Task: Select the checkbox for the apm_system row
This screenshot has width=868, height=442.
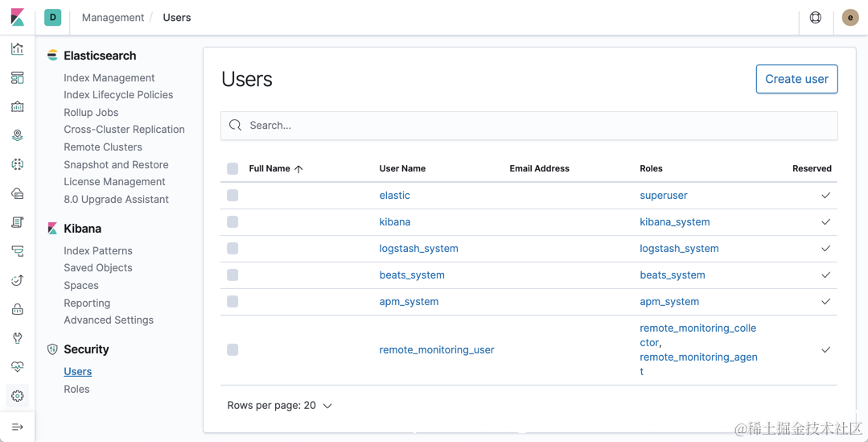Action: 232,302
